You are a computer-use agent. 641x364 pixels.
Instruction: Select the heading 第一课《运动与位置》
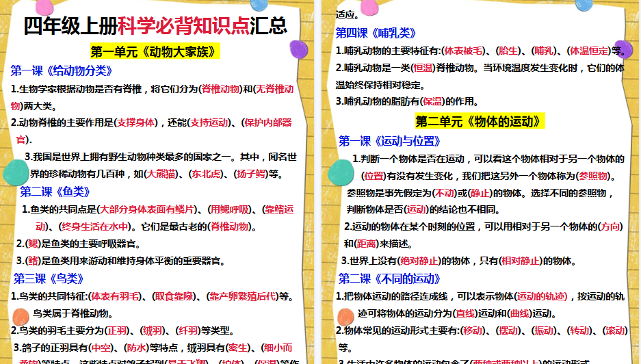(x=389, y=141)
